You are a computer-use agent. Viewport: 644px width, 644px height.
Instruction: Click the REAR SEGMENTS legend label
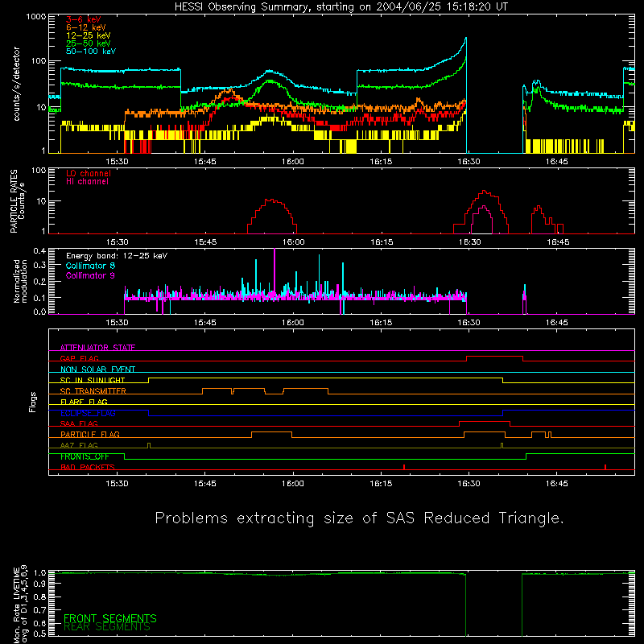tap(107, 626)
